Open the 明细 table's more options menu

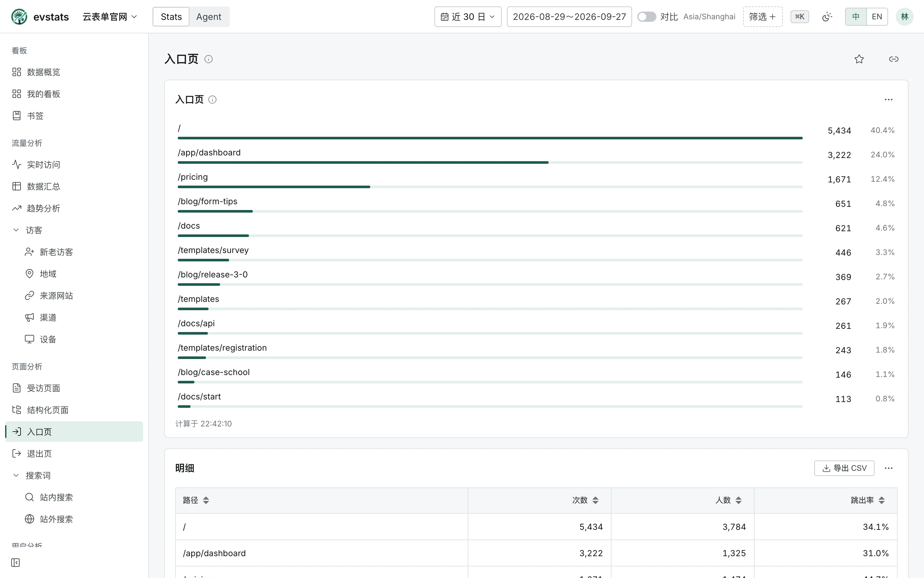[x=888, y=468]
